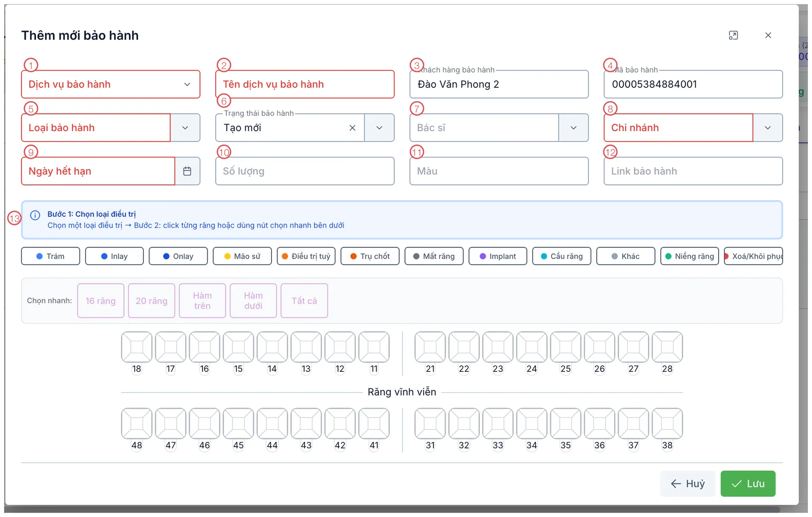This screenshot has width=812, height=517.
Task: Choose the Niềng răng treatment type
Action: click(690, 256)
